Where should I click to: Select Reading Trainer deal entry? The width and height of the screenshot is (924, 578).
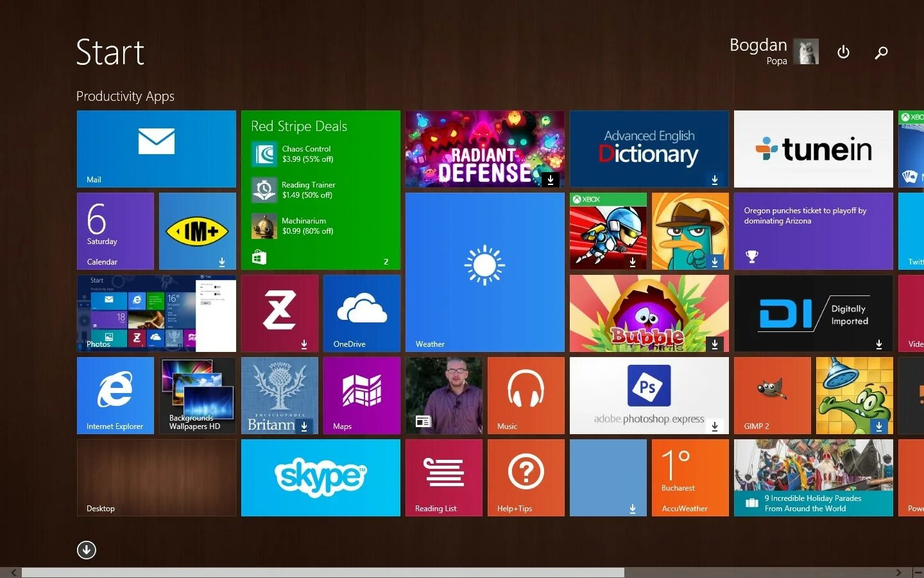294,190
